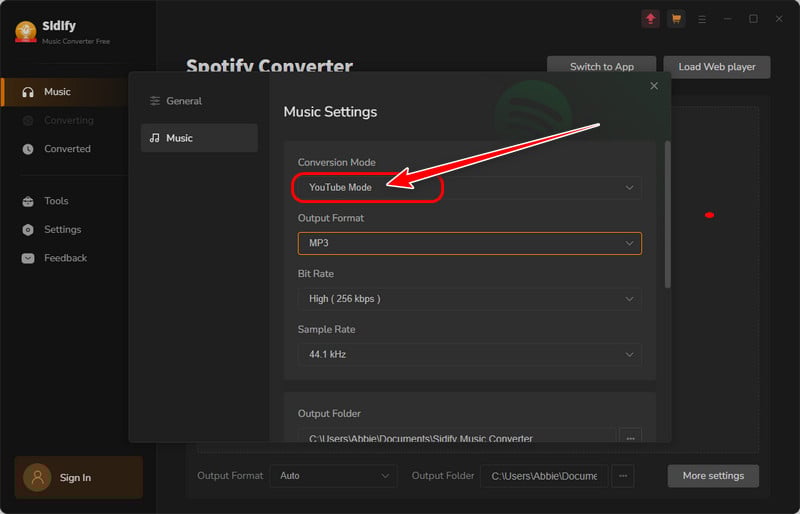Click the bottom bar Output Folder field
Viewport: 800px width, 514px height.
(544, 476)
